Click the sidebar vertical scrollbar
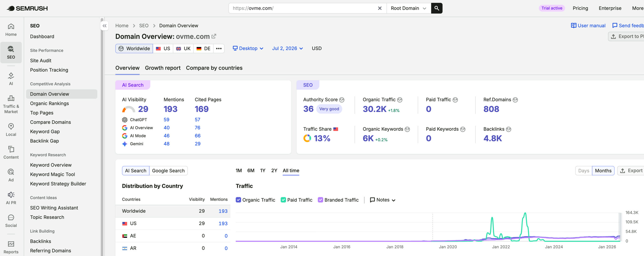644x256 pixels. point(102,137)
